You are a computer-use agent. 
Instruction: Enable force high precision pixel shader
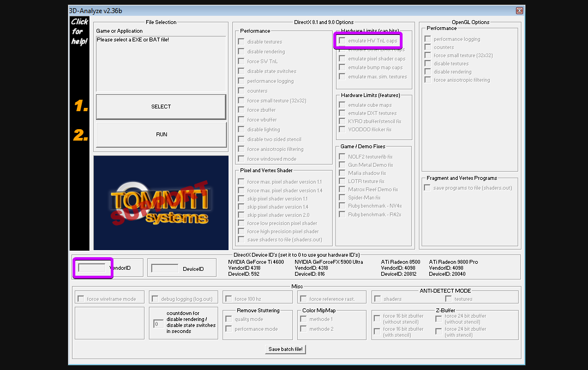241,232
